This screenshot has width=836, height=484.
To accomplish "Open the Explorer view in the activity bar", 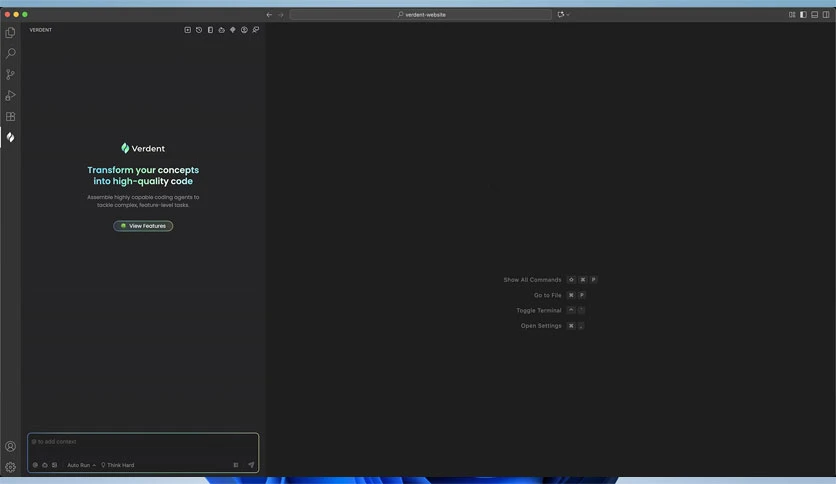I will click(x=10, y=33).
